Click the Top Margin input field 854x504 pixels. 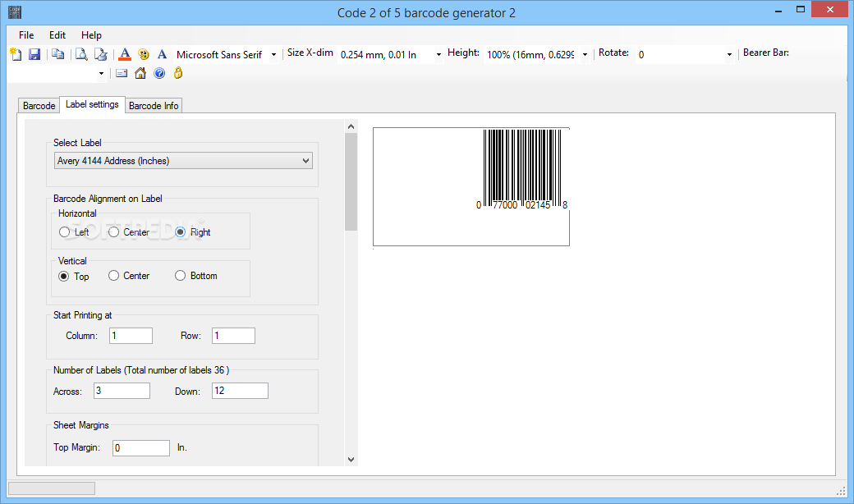[141, 448]
